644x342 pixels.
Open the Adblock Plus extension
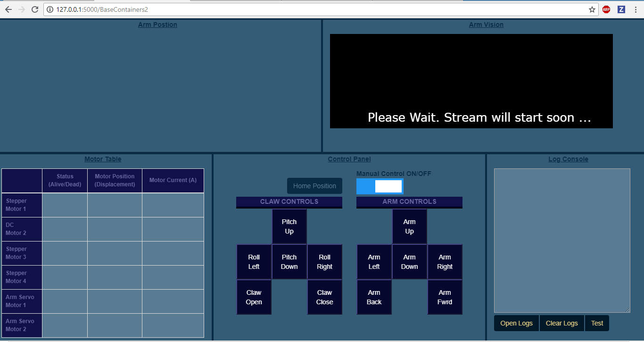pyautogui.click(x=606, y=9)
